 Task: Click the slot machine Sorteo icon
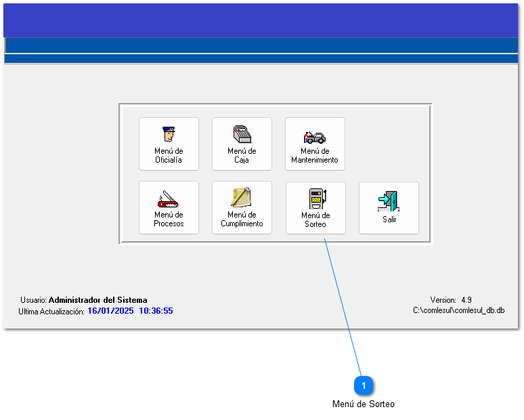315,198
